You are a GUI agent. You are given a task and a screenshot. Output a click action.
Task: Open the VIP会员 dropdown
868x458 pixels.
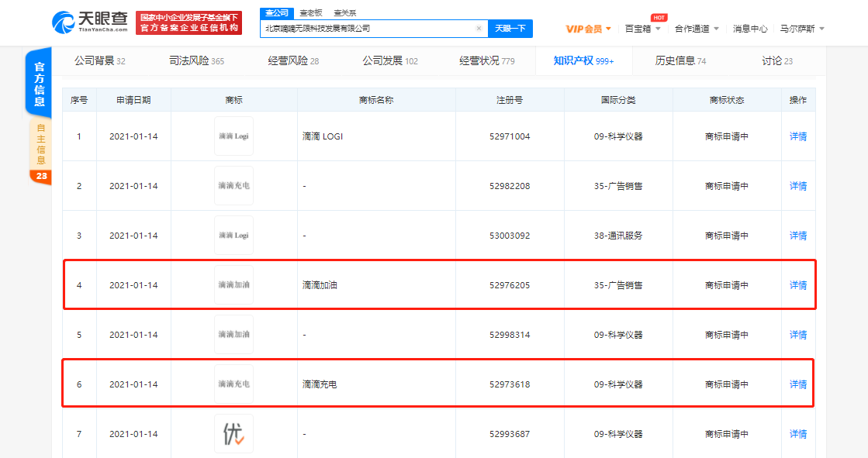click(588, 29)
